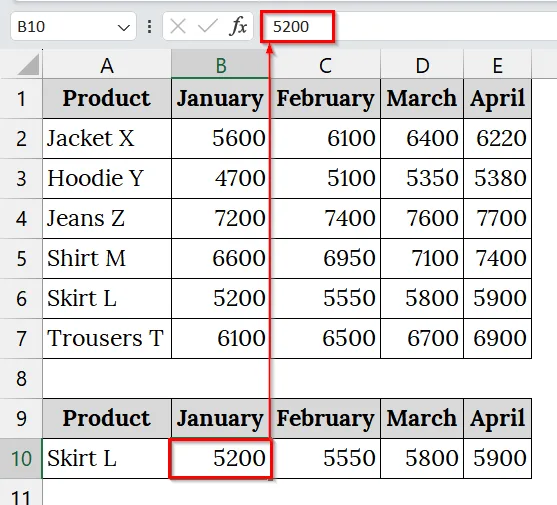Cancel the formula bar entry
The height and width of the screenshot is (505, 557).
178,26
